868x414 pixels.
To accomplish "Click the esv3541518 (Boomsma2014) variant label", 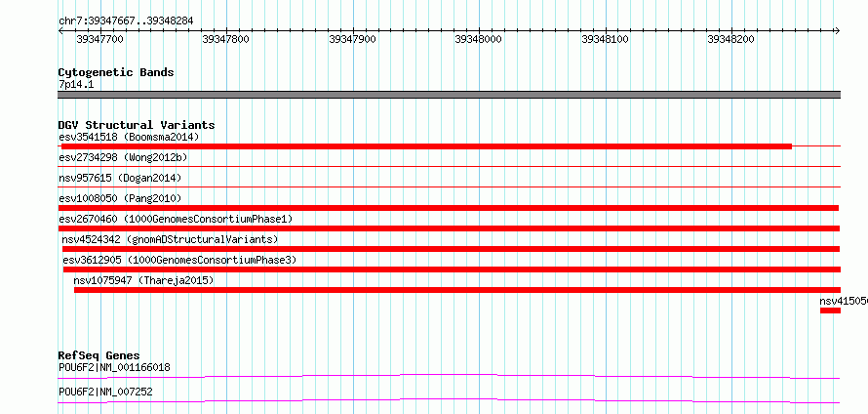I will [129, 137].
